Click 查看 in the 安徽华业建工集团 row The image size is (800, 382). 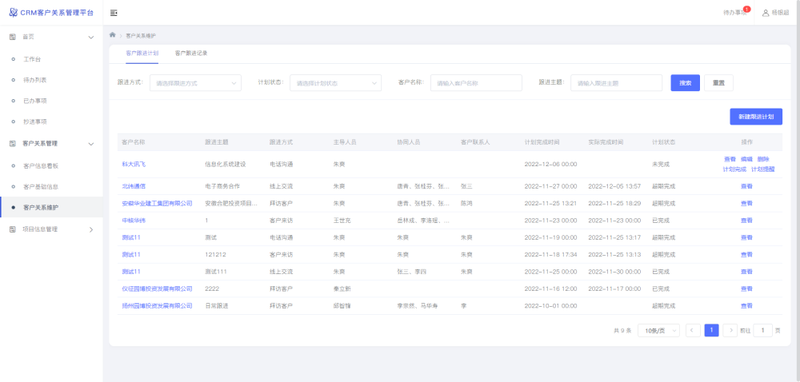coord(746,203)
